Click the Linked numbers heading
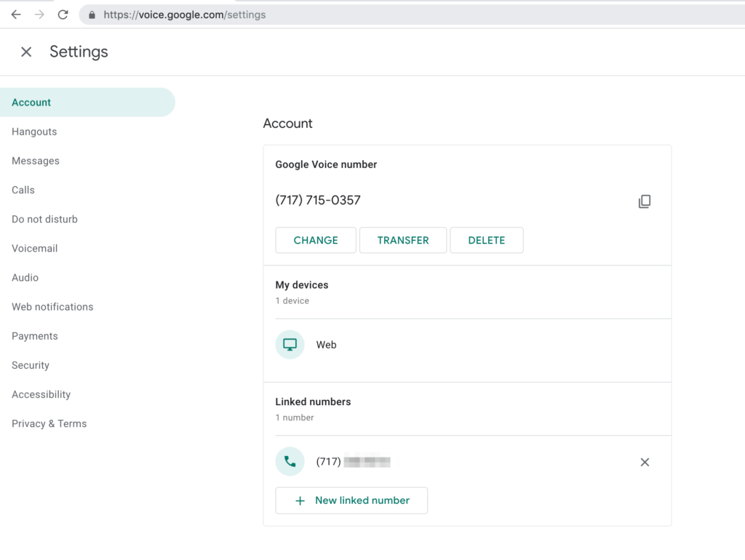 (x=313, y=402)
